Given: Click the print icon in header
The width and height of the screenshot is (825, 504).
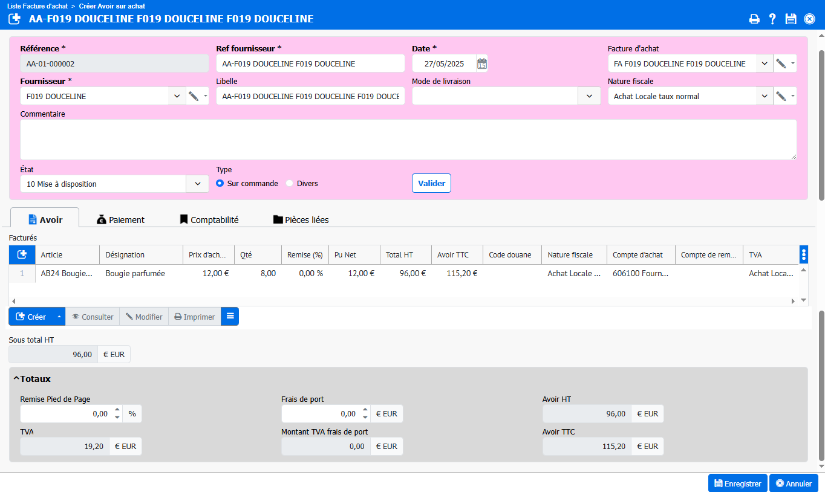Looking at the screenshot, I should (754, 19).
